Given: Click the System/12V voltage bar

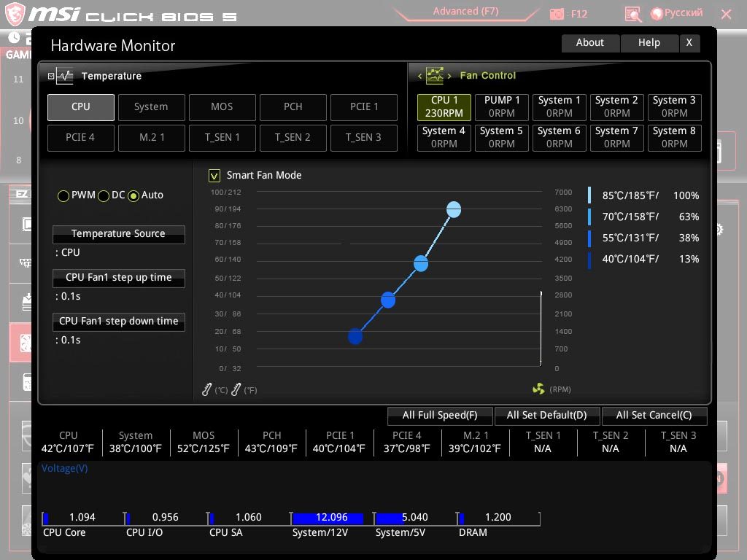Looking at the screenshot, I should [329, 518].
